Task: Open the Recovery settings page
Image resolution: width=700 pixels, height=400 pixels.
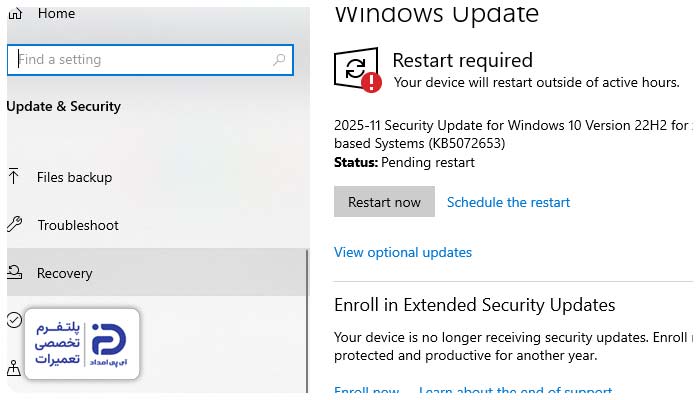Action: click(65, 273)
